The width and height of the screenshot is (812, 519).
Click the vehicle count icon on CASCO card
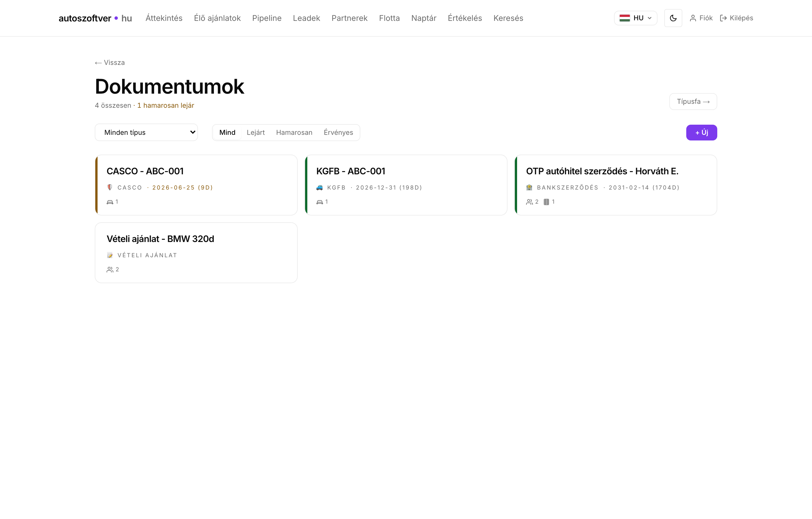(110, 202)
